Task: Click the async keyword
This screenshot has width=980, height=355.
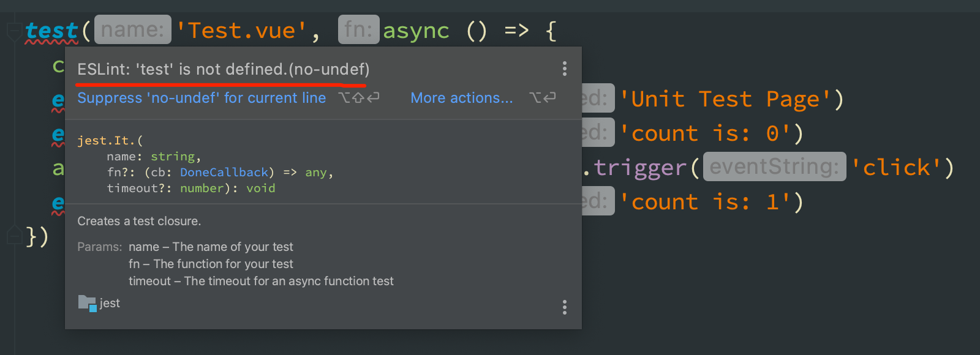Action: coord(416,31)
